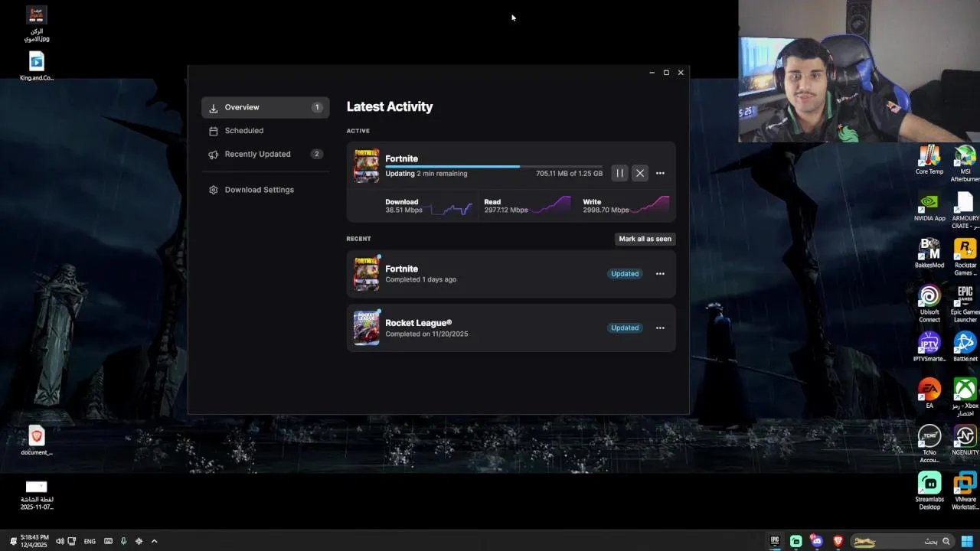Open IPTVSmarters desktop icon
The width and height of the screenshot is (980, 551).
929,347
